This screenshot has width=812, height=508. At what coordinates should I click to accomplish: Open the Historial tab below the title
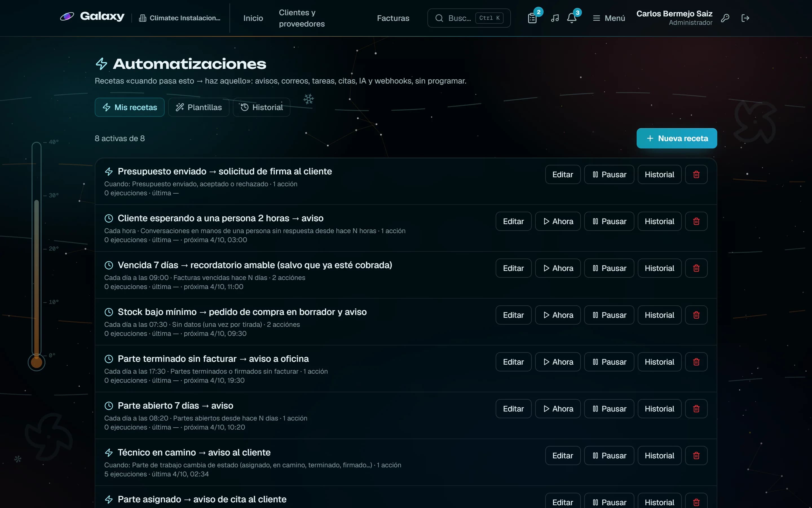pos(261,107)
